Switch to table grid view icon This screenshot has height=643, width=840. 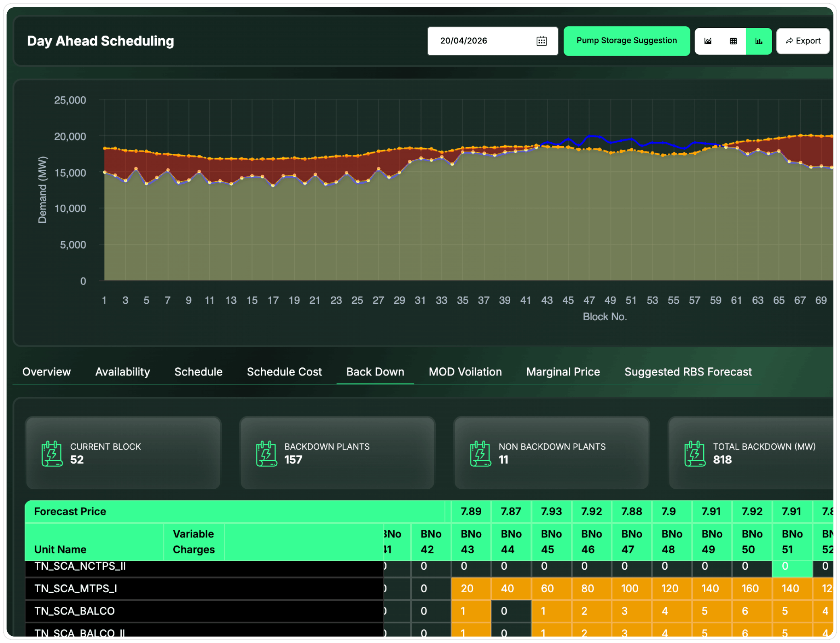(x=733, y=41)
